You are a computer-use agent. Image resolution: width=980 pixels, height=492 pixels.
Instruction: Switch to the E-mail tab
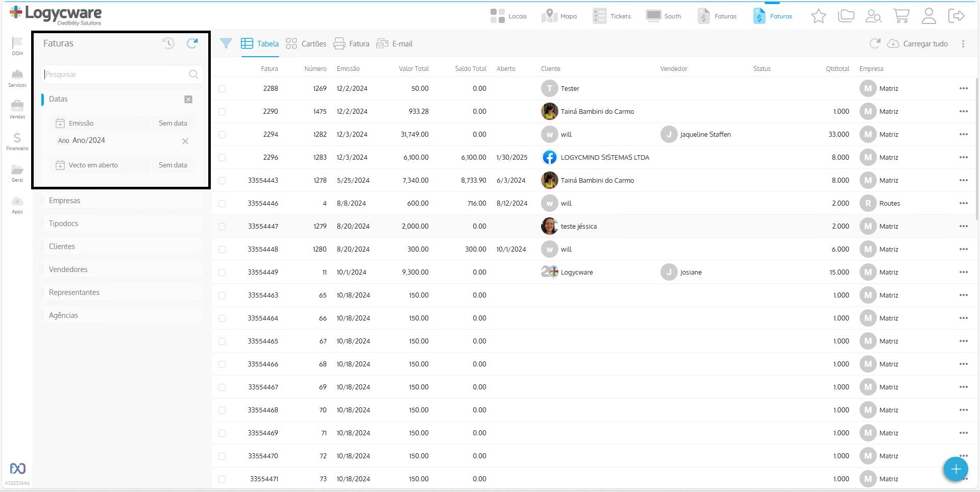395,44
